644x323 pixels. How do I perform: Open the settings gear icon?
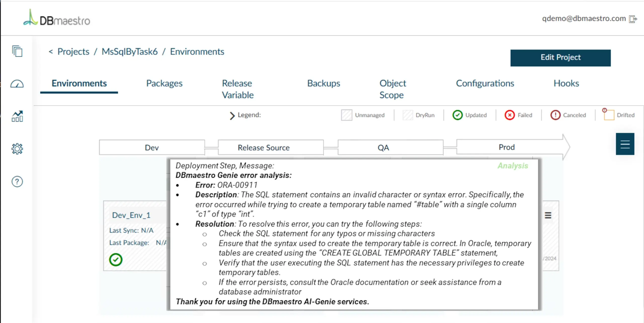pos(17,149)
